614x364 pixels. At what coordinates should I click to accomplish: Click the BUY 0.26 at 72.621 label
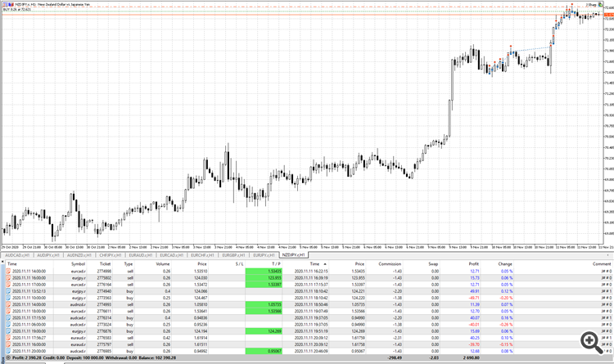(17, 9)
